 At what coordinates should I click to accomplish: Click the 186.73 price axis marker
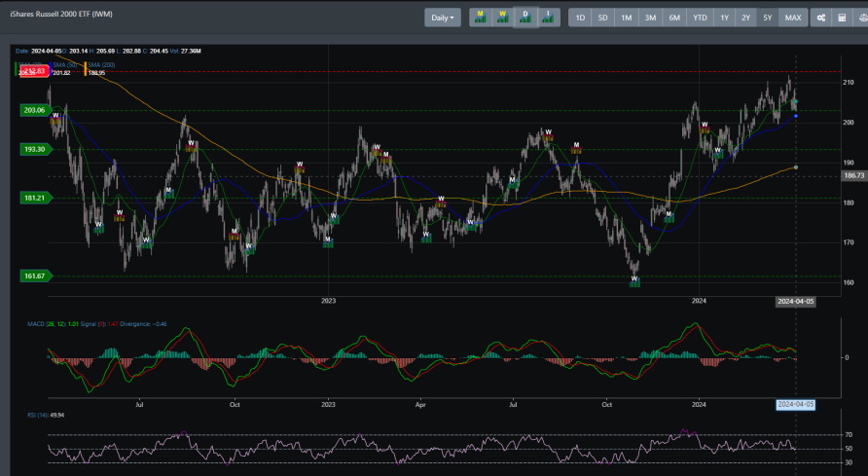[x=853, y=175]
